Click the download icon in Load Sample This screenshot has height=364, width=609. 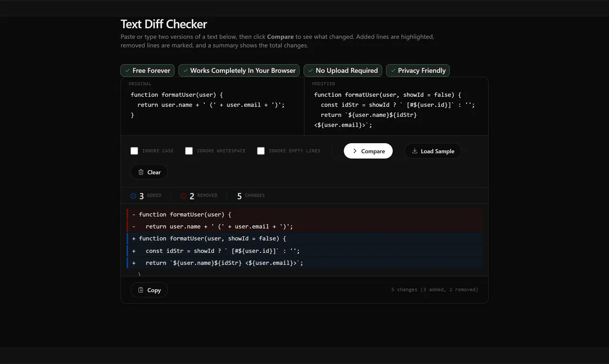point(415,151)
